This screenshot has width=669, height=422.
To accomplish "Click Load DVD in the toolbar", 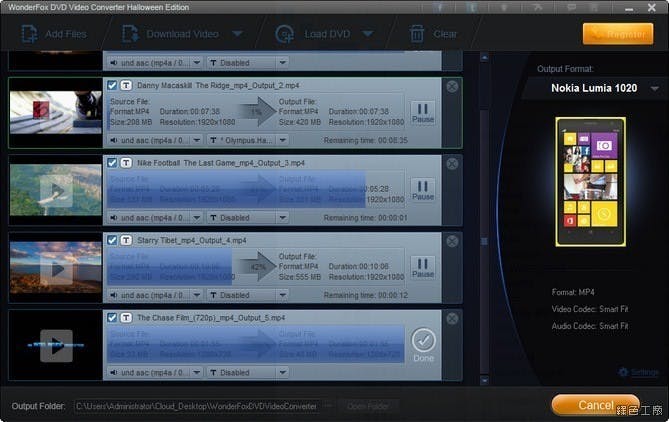I will click(314, 34).
